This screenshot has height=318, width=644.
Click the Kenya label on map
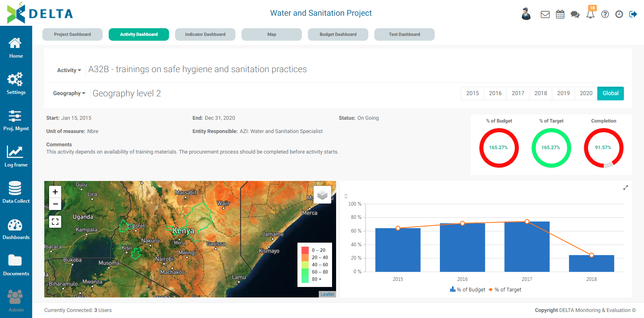[183, 231]
